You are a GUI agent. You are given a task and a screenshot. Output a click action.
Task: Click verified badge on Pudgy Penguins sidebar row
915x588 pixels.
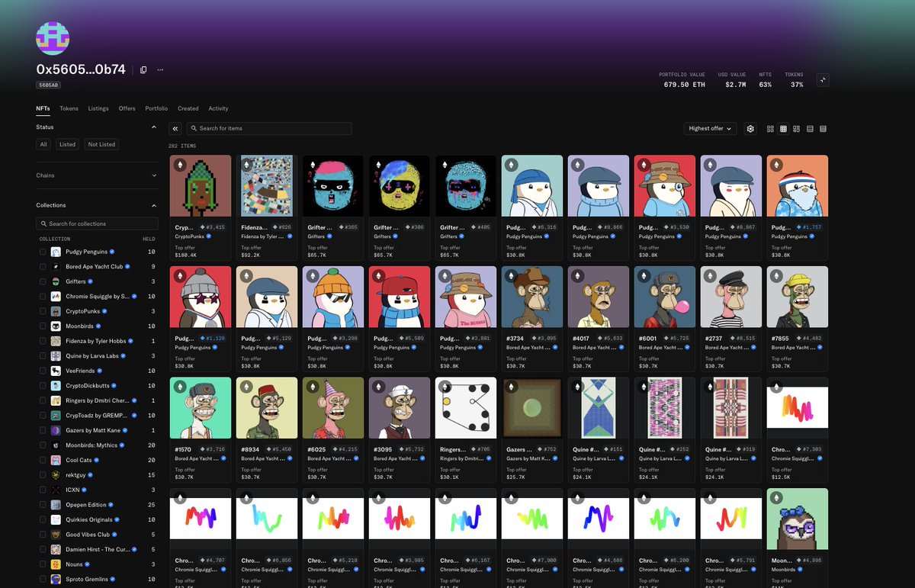[x=112, y=252]
